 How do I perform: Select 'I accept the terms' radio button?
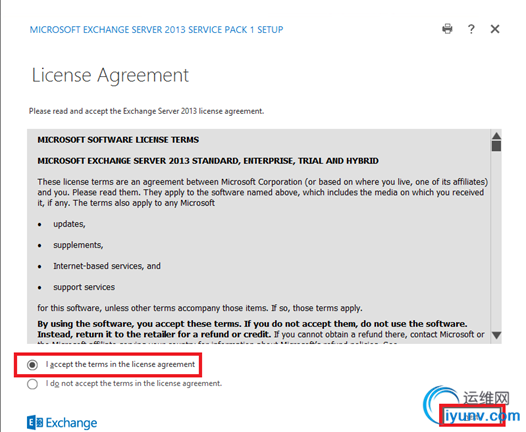click(33, 365)
